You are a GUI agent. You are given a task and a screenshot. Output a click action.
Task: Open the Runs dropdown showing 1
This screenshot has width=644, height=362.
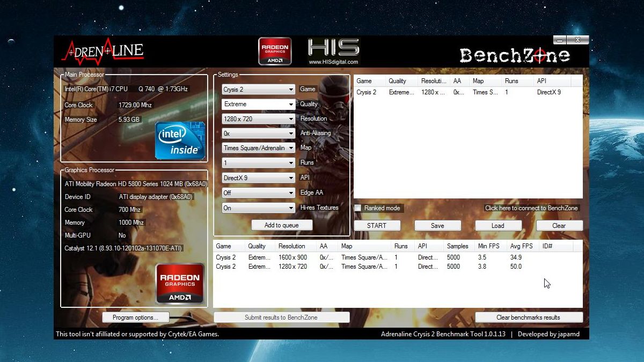259,163
